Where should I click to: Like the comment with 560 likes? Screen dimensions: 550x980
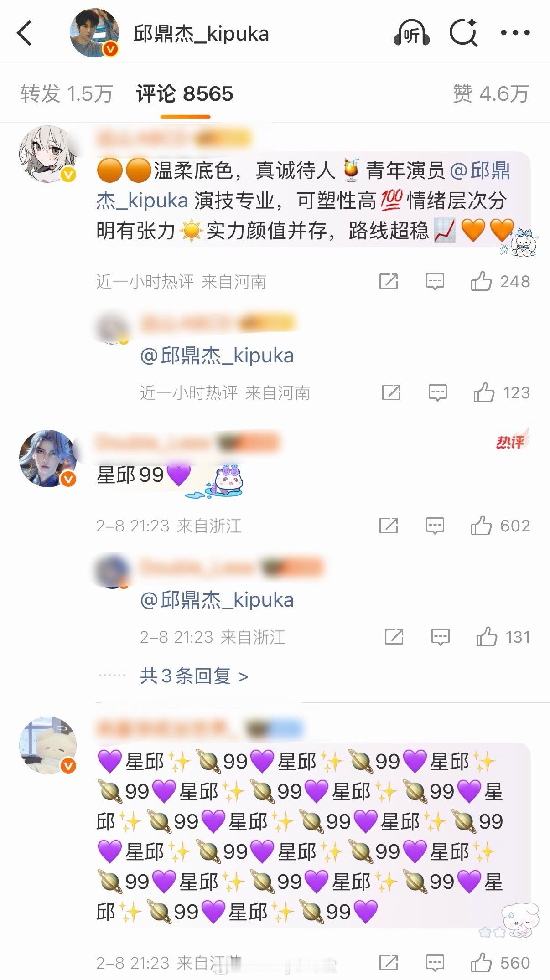point(500,963)
